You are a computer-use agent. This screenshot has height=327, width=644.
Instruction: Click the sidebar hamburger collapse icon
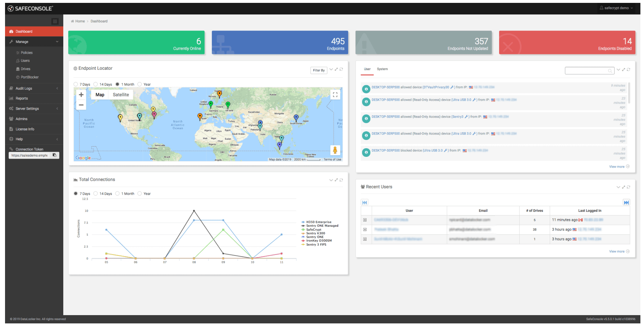pyautogui.click(x=55, y=22)
